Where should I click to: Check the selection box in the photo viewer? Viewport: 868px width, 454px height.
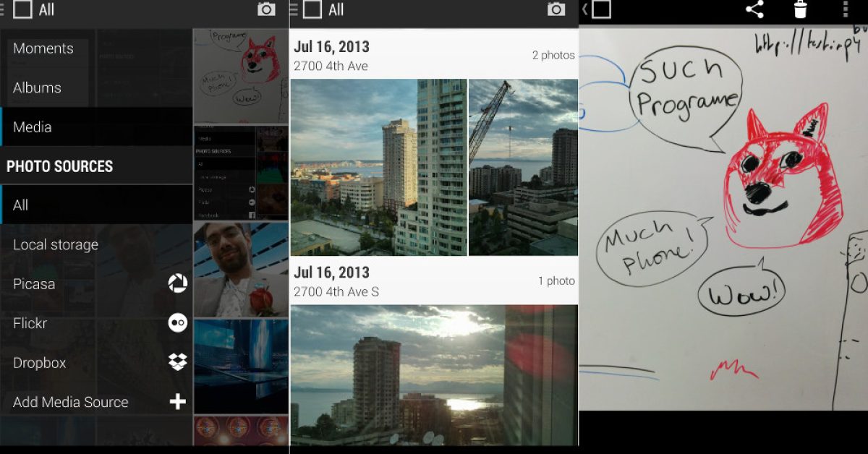pyautogui.click(x=601, y=9)
